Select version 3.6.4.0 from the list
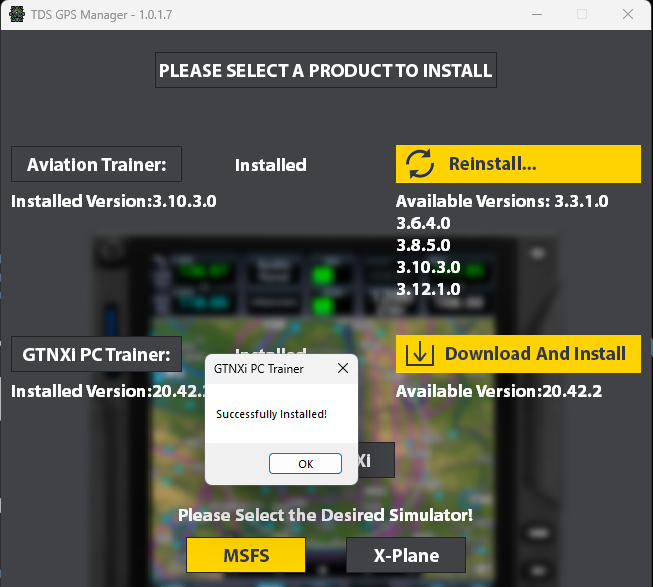Viewport: 653px width, 587px height. pos(423,223)
